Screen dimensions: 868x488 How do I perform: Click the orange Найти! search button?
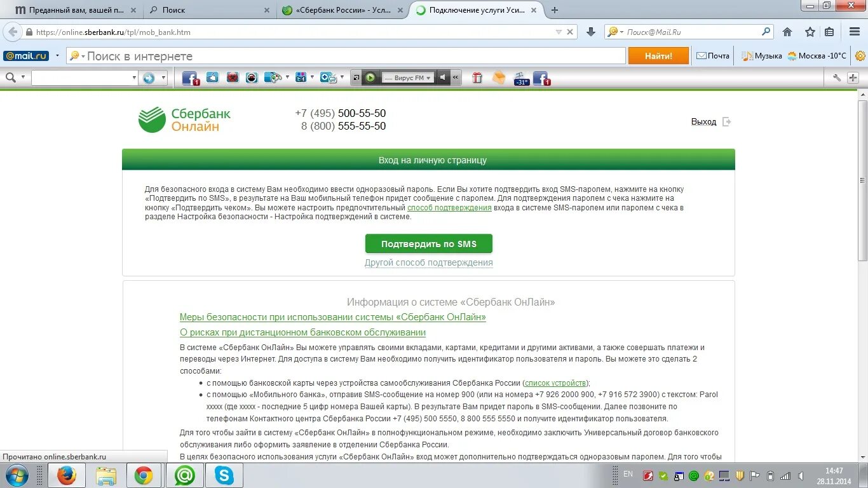[658, 56]
